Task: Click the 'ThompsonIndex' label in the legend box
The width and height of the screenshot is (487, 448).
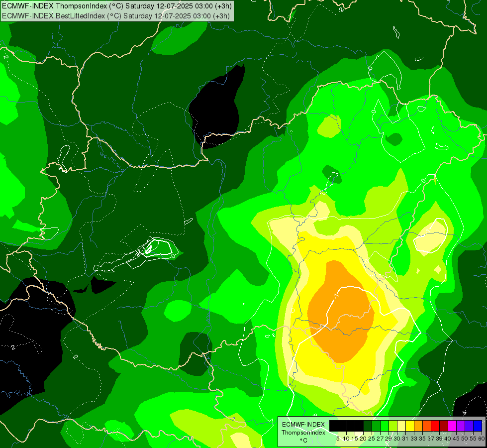Action: tap(303, 433)
